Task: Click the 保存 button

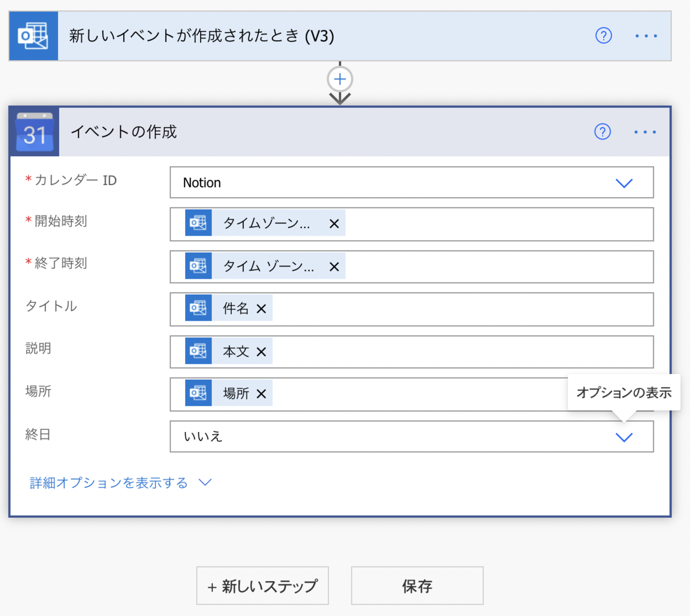Action: [417, 586]
